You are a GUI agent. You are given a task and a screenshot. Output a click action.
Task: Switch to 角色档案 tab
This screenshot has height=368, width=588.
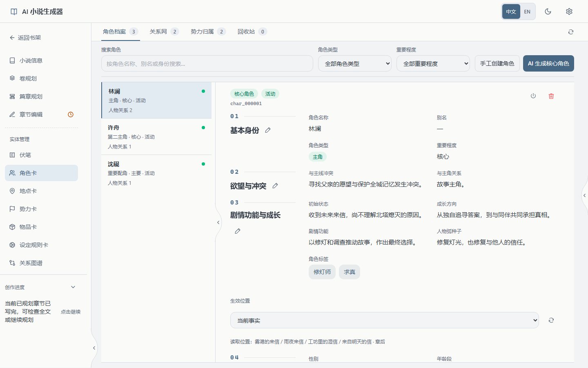click(x=120, y=31)
